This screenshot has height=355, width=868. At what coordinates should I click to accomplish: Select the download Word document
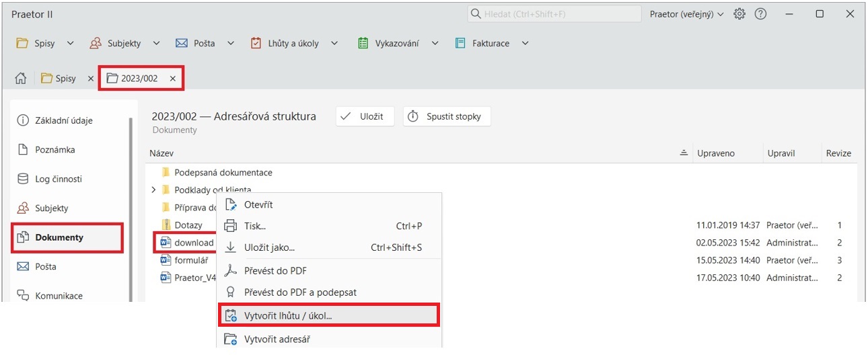[186, 243]
